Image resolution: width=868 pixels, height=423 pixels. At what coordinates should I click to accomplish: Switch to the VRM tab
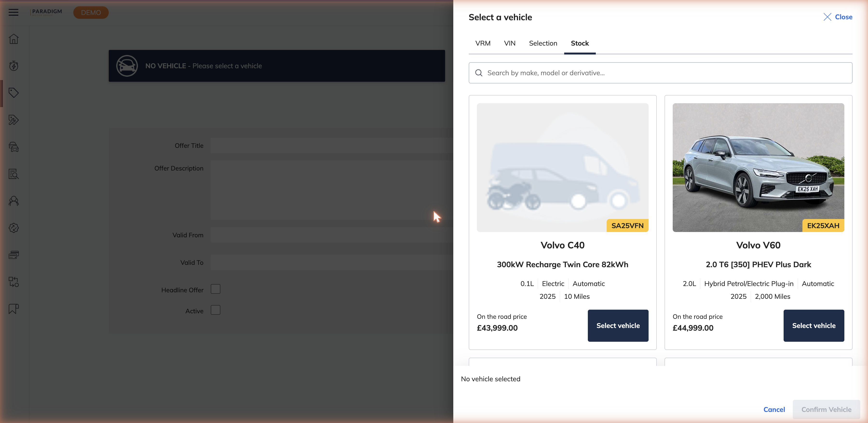pos(482,43)
